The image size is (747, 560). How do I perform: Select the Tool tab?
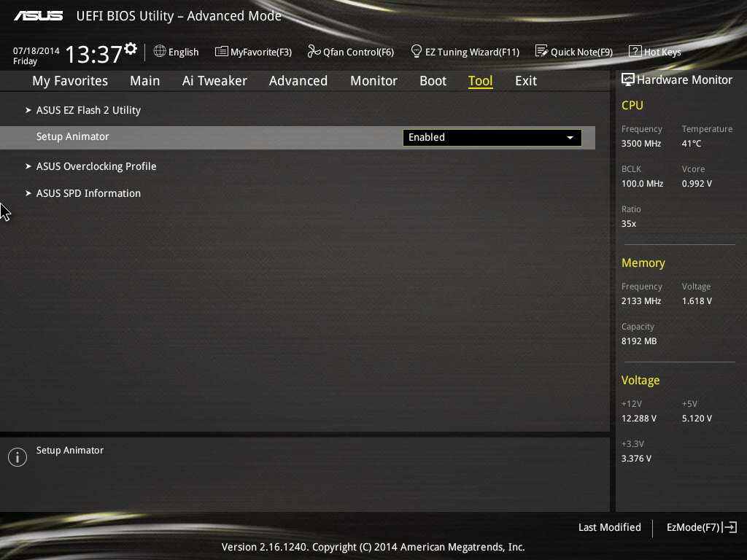480,81
